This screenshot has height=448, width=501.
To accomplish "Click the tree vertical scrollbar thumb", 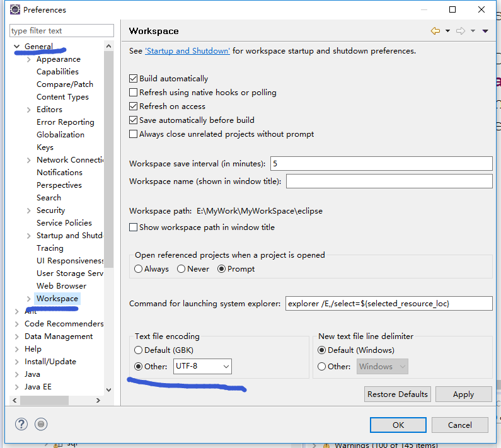I will tap(108, 159).
